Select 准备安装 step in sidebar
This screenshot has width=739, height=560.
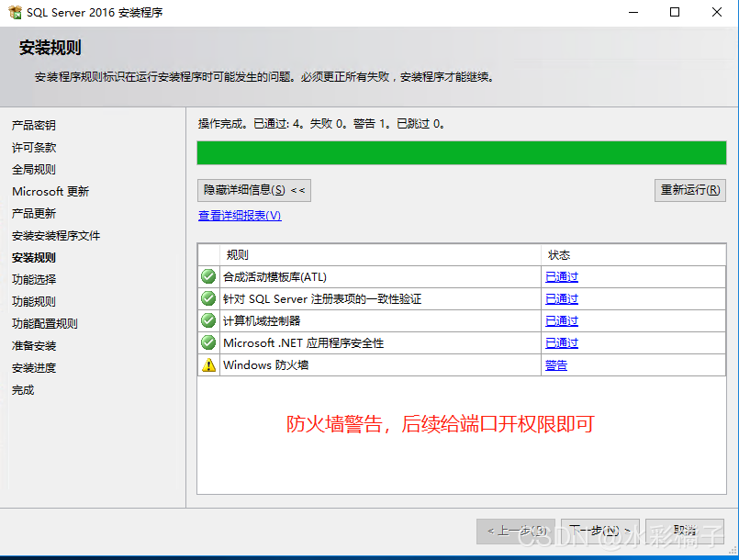click(x=34, y=346)
